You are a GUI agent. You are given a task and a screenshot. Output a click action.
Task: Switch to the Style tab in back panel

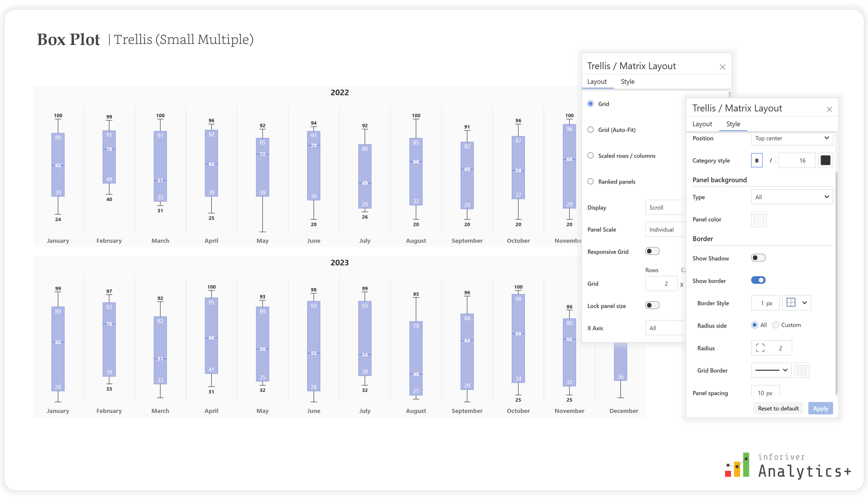point(627,82)
